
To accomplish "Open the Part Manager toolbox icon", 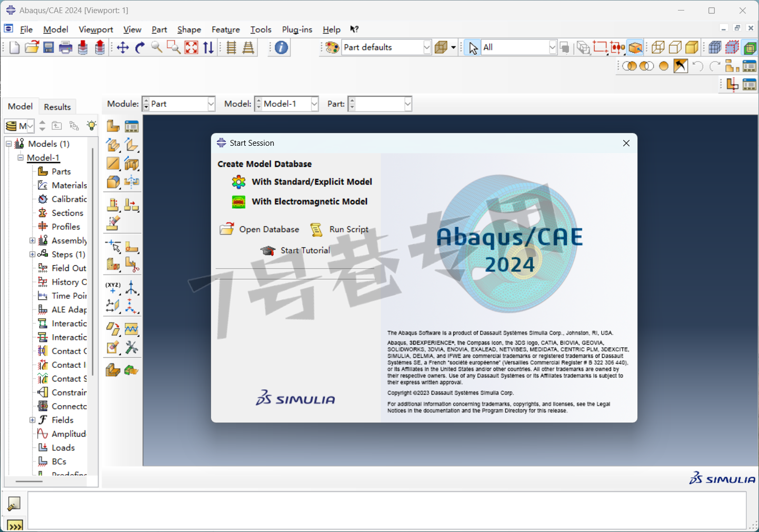I will click(132, 126).
